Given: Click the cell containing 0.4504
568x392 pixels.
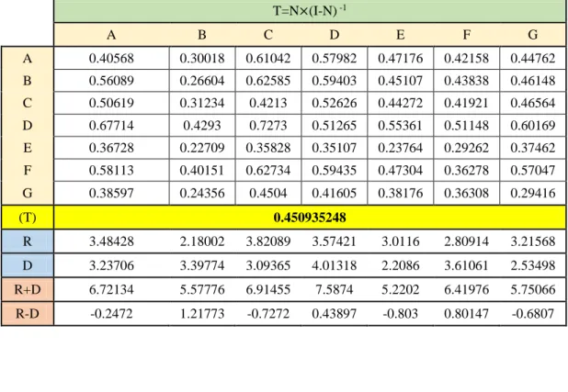Looking at the screenshot, I should 268,194.
